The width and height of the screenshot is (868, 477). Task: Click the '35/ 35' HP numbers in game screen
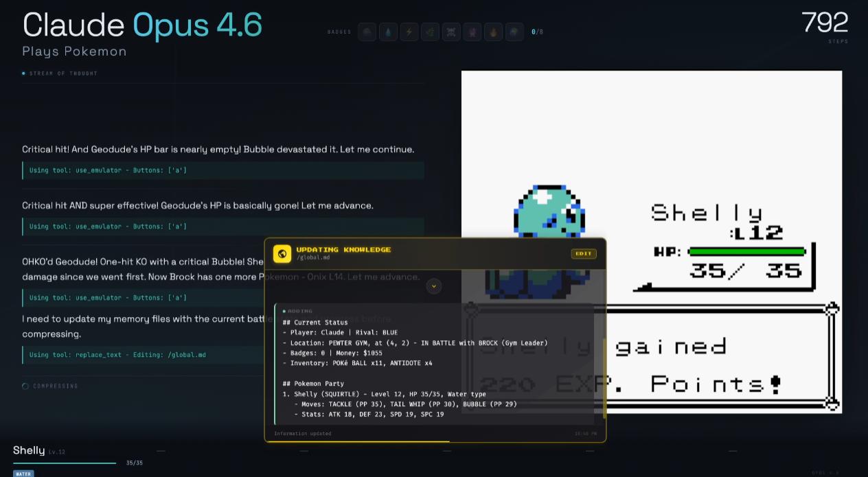pos(746,270)
